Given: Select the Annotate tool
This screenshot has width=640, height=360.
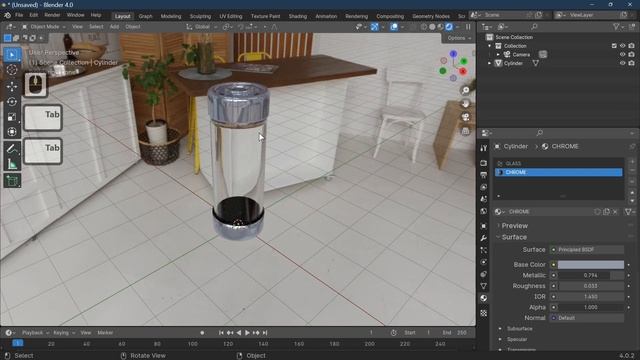Looking at the screenshot, I should point(12,149).
